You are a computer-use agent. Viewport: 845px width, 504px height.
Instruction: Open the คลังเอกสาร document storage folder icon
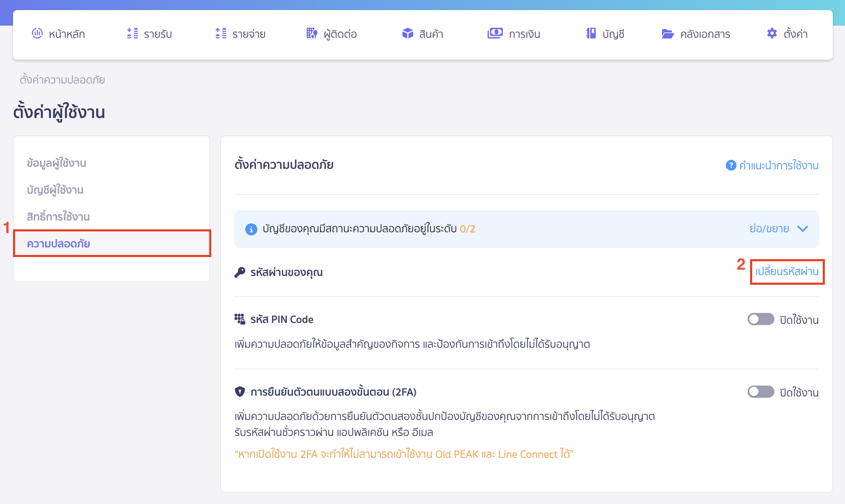[669, 34]
